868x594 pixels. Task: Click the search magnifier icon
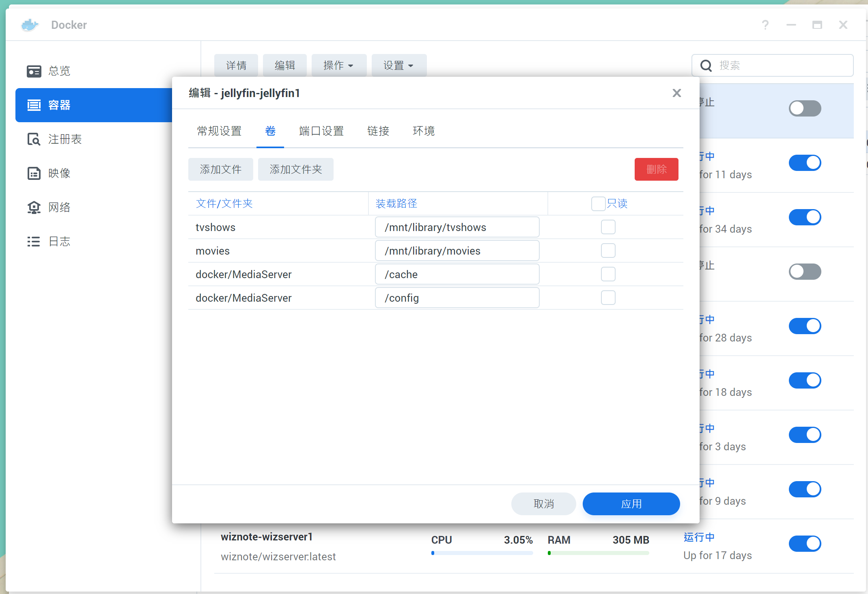pos(706,65)
